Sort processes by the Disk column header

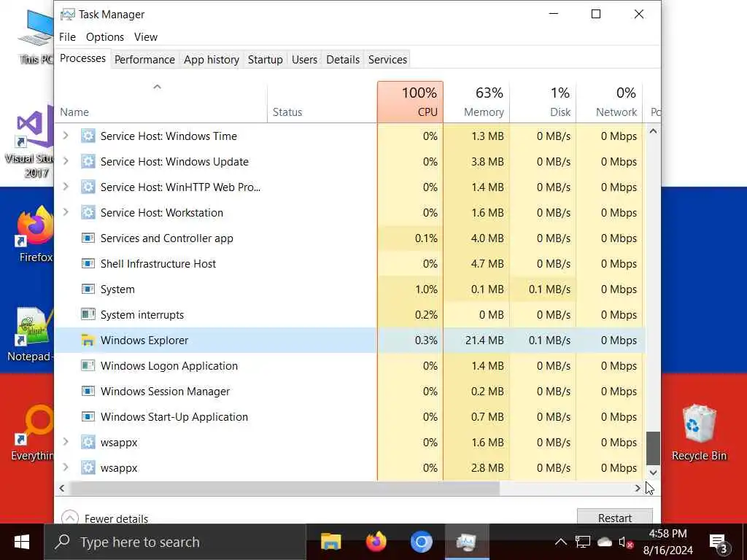pyautogui.click(x=543, y=102)
